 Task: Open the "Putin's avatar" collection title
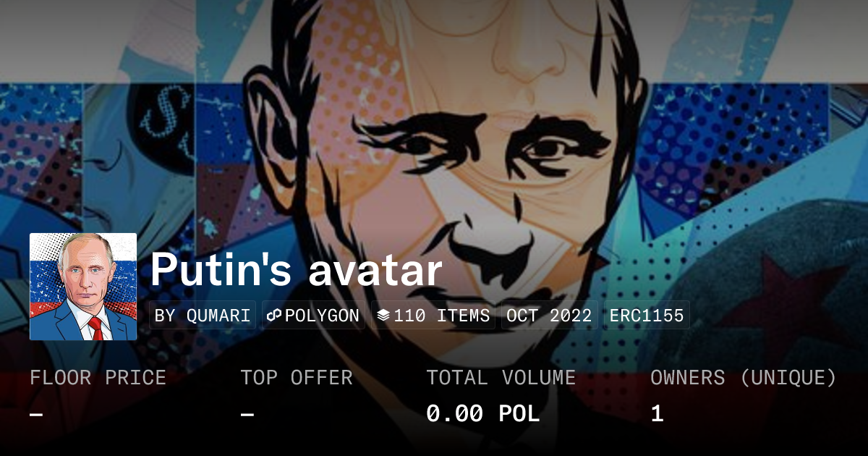tap(296, 269)
